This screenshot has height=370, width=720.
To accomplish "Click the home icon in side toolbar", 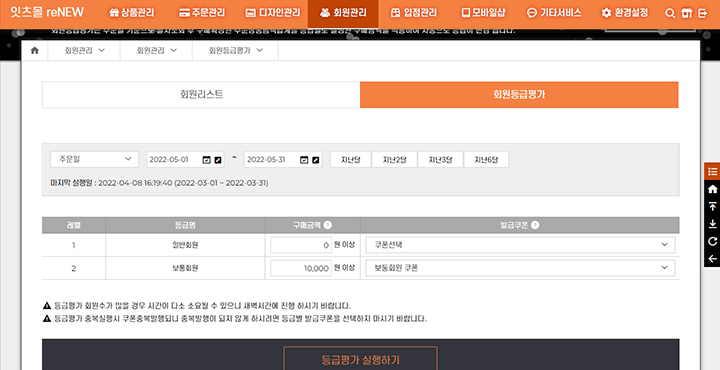I will (x=712, y=189).
